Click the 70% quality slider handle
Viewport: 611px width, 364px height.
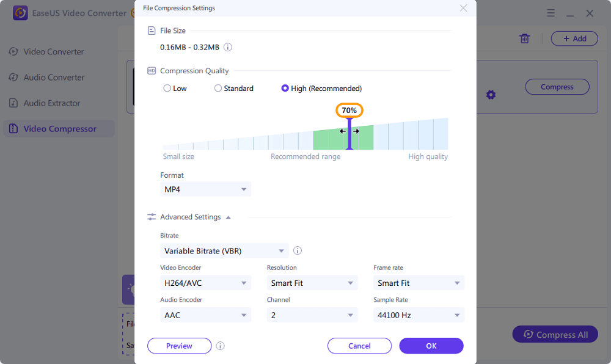(x=349, y=131)
